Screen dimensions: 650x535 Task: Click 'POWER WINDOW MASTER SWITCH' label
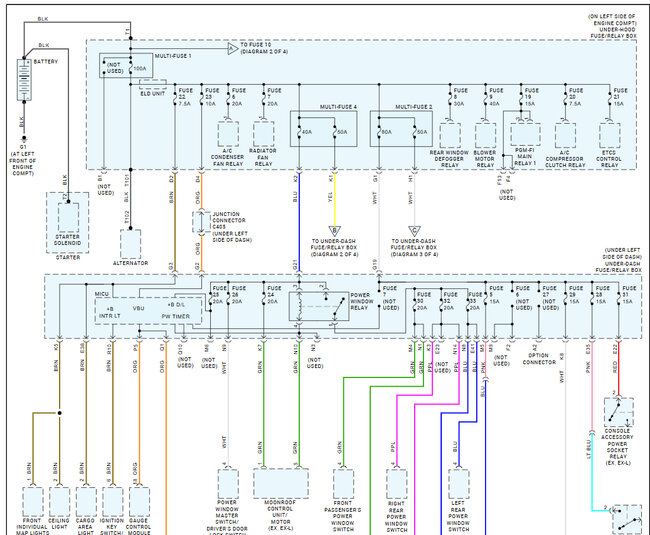pos(227,512)
